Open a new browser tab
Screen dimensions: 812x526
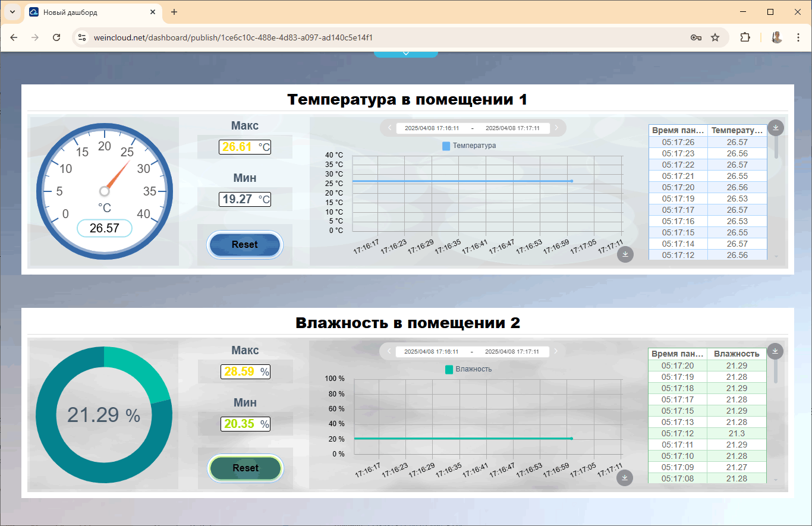(174, 12)
